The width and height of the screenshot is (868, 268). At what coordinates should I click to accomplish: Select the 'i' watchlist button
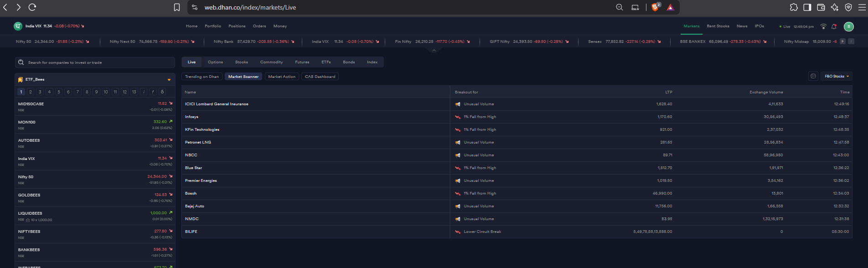[144, 92]
